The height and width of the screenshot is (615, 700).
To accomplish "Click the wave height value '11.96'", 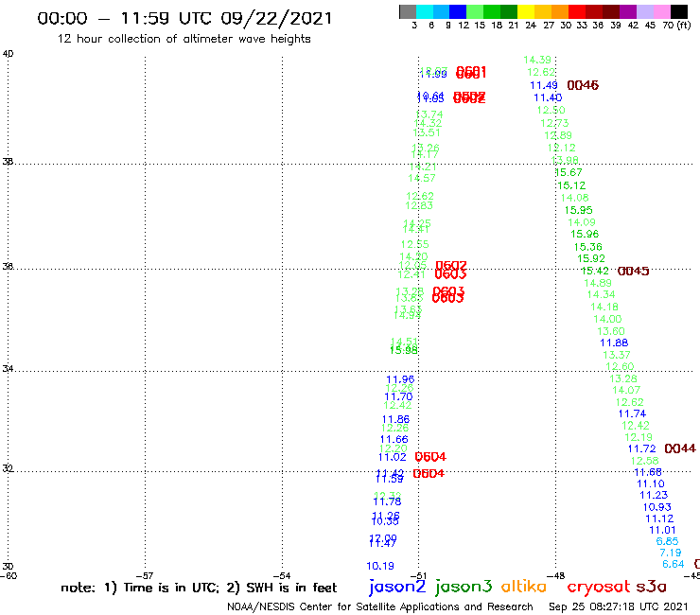I will coord(400,379).
